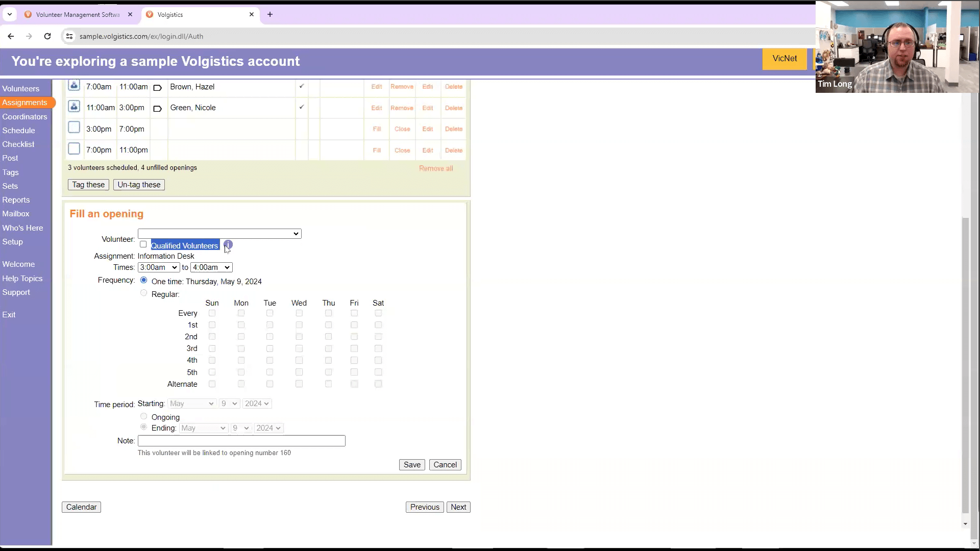Image resolution: width=980 pixels, height=551 pixels.
Task: Click the empty slot icon for 3:00pm opening
Action: [x=74, y=128]
